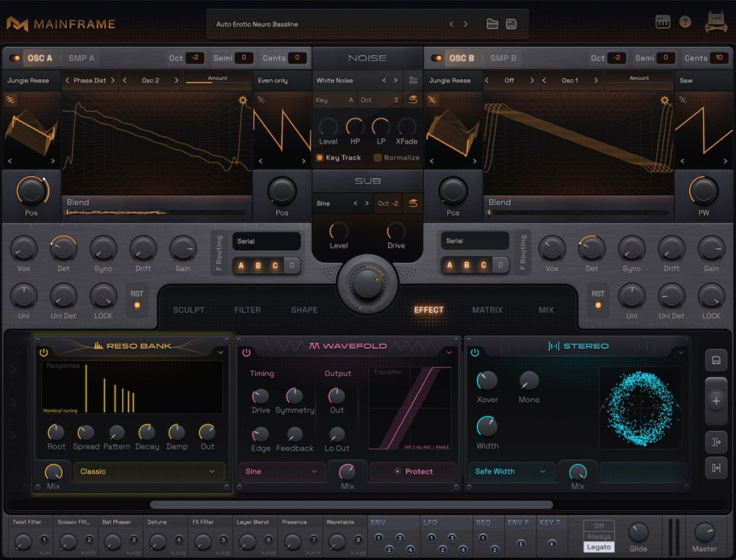Select the Always glide mode
This screenshot has width=736, height=560.
[599, 536]
